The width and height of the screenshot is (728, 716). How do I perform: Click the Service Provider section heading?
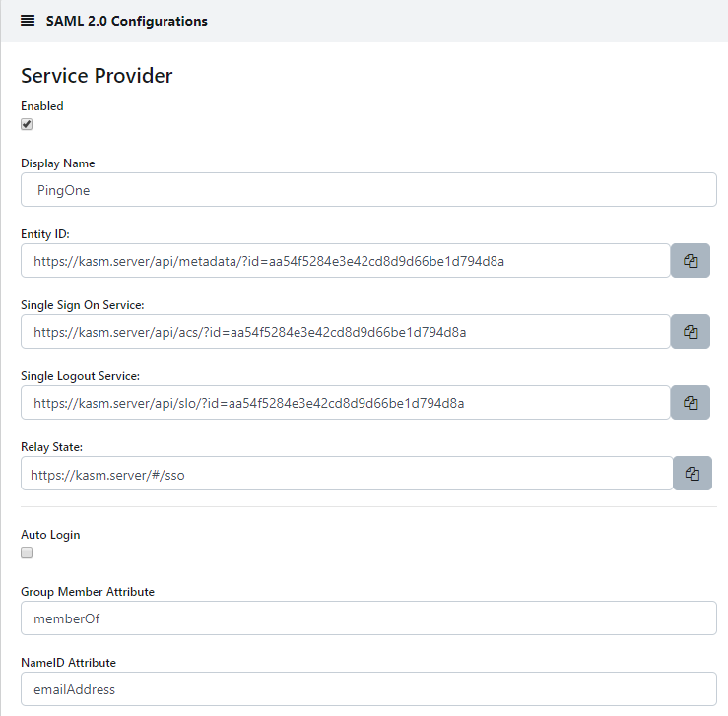pos(97,76)
